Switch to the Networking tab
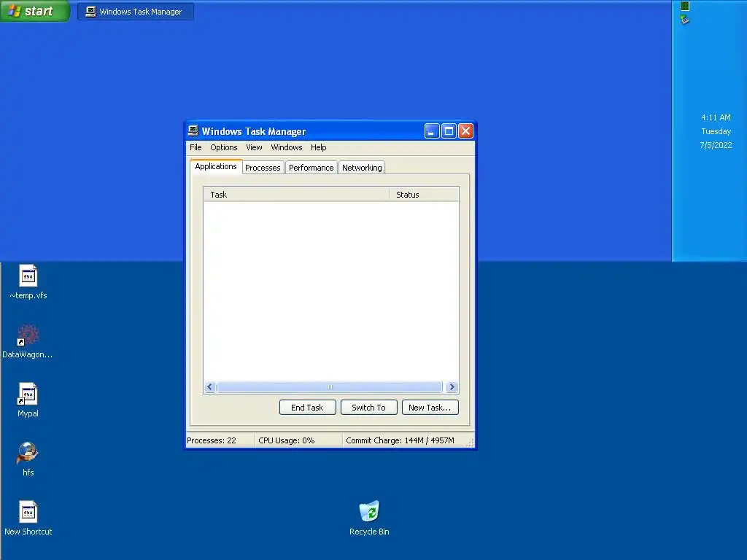This screenshot has height=560, width=747. 362,168
